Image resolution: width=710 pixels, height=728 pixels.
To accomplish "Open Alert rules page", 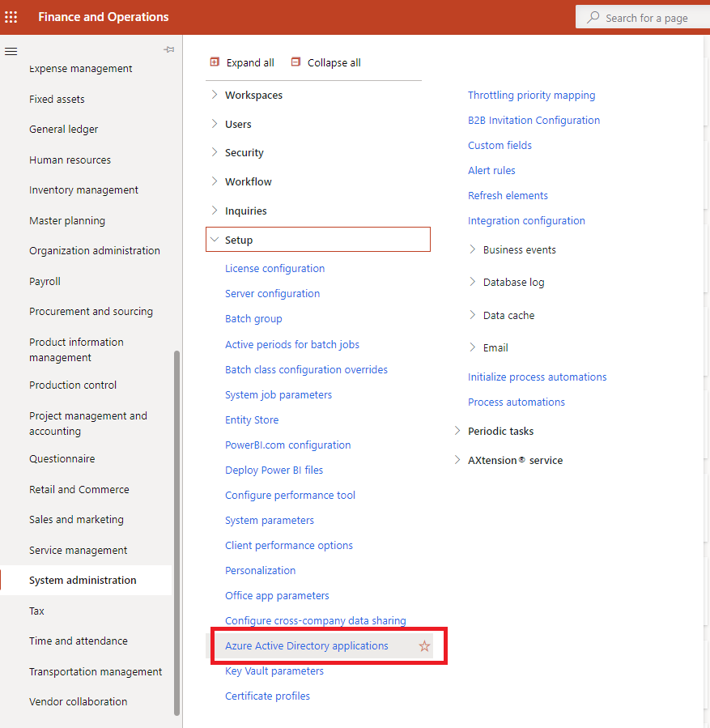I will (x=491, y=170).
